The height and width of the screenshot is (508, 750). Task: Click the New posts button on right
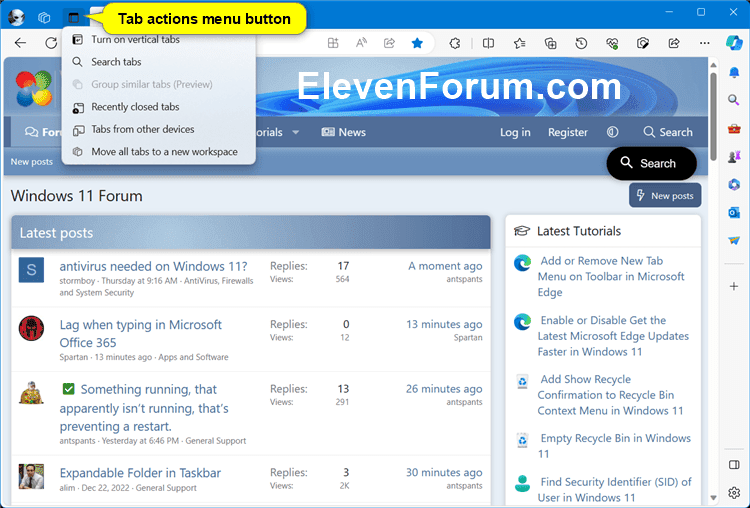click(x=665, y=196)
